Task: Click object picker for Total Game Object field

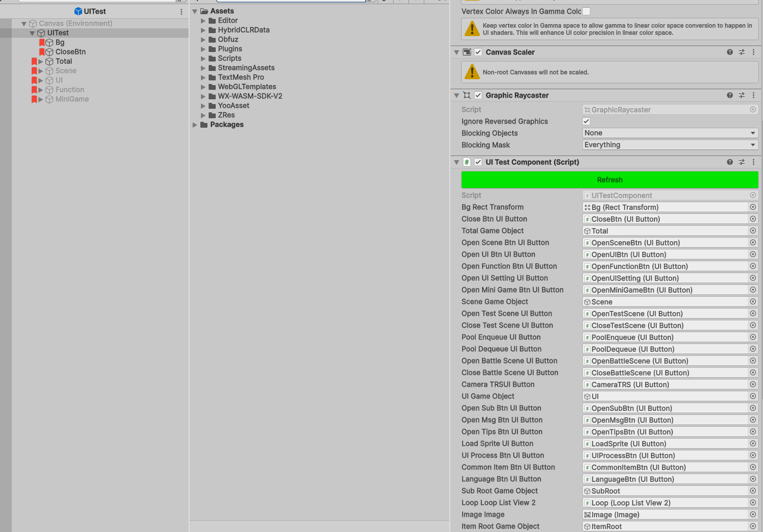Action: point(753,231)
